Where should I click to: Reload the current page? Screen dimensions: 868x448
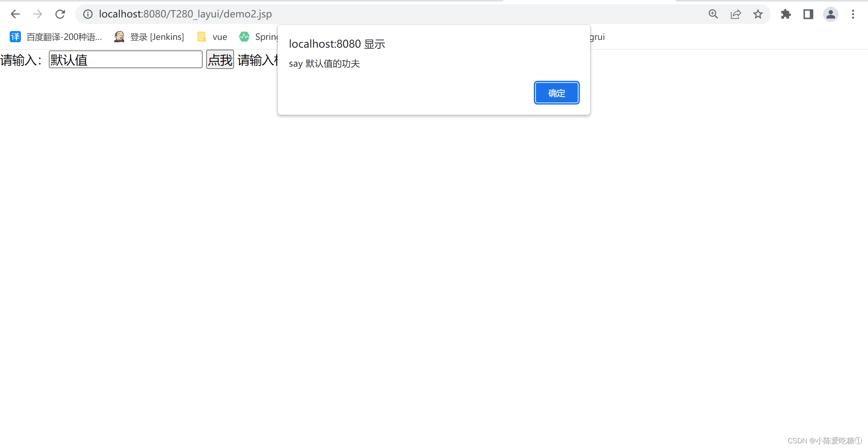coord(60,14)
